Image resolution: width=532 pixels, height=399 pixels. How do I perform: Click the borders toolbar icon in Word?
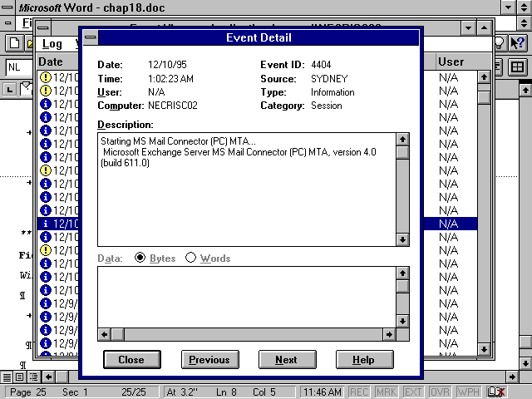coord(517,66)
